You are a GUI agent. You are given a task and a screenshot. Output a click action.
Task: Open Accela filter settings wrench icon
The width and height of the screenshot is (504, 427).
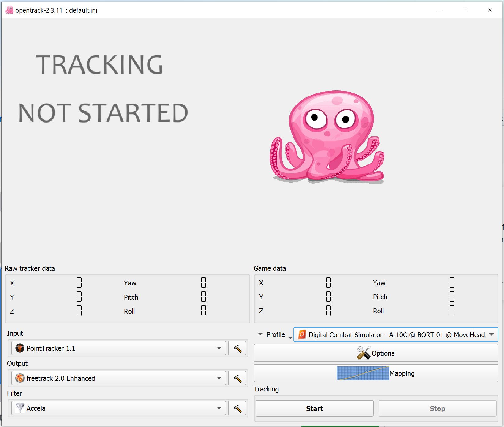point(237,408)
